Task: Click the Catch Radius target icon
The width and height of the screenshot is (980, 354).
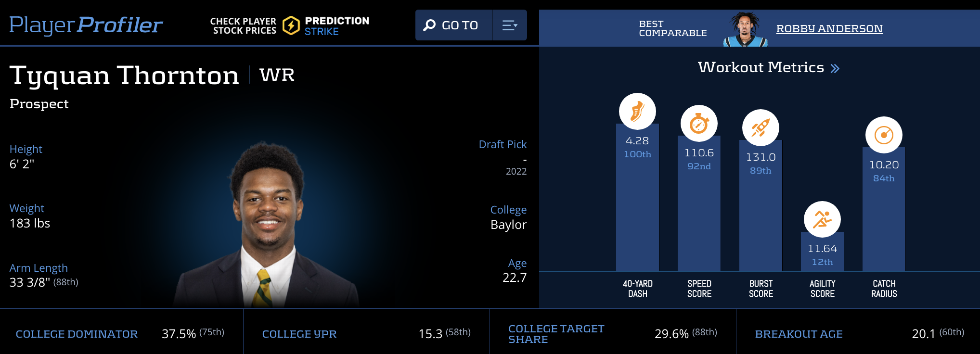Action: point(884,135)
